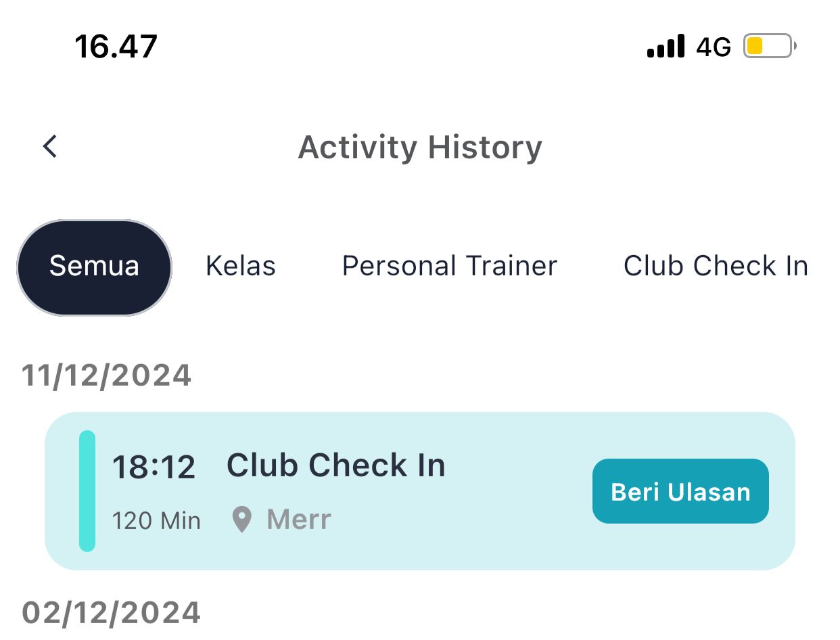Tap the battery indicator in status bar

(x=770, y=46)
